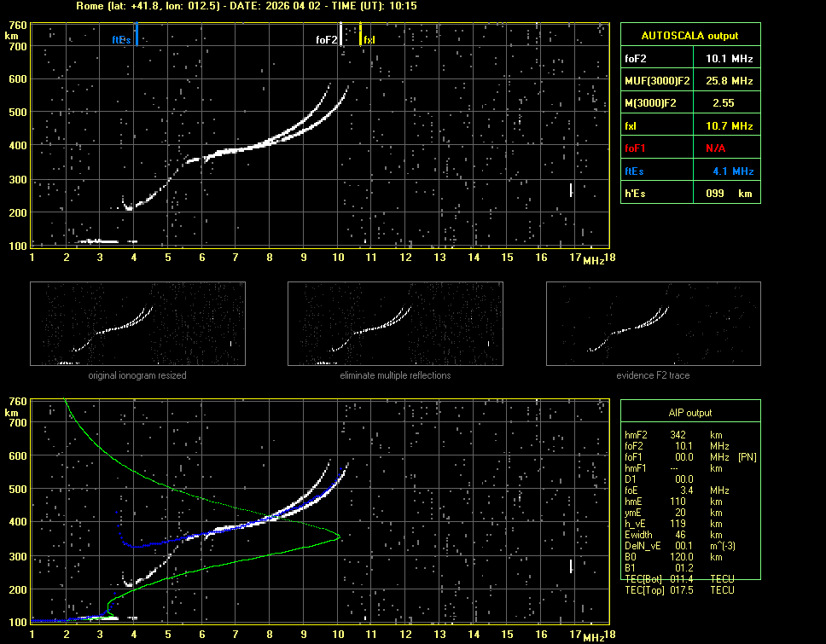Select the MUF(3000)F2 25.8 MHz value
Image resolution: width=826 pixels, height=644 pixels.
coord(728,80)
